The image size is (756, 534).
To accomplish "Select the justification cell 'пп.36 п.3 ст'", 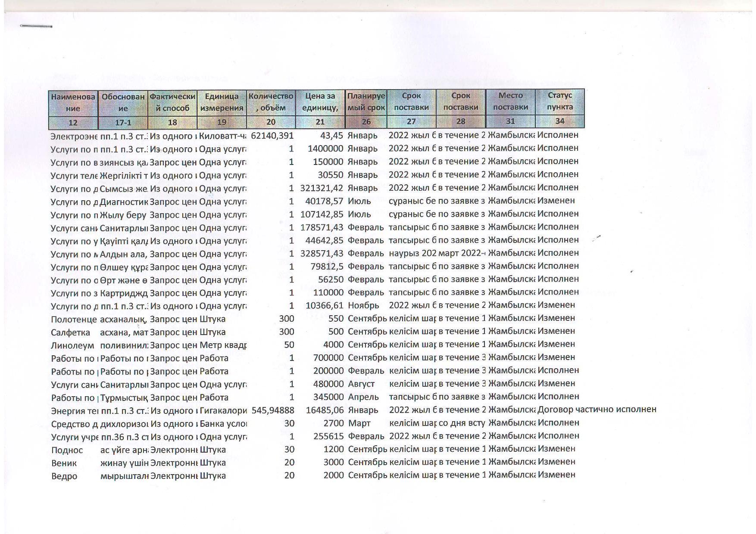I will pos(124,437).
